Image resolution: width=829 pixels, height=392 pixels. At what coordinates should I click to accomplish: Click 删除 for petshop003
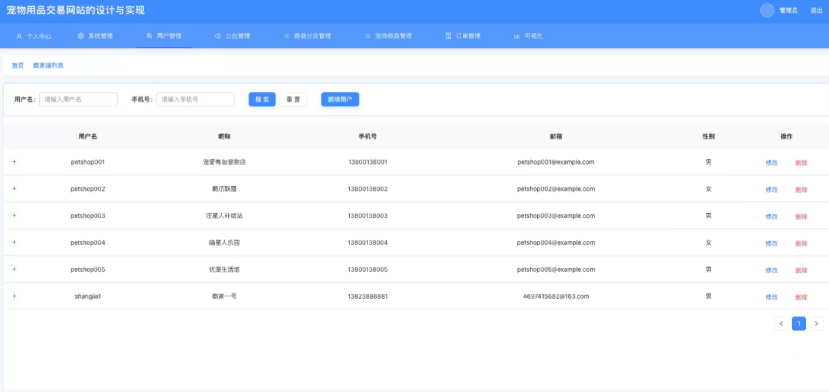pyautogui.click(x=801, y=217)
